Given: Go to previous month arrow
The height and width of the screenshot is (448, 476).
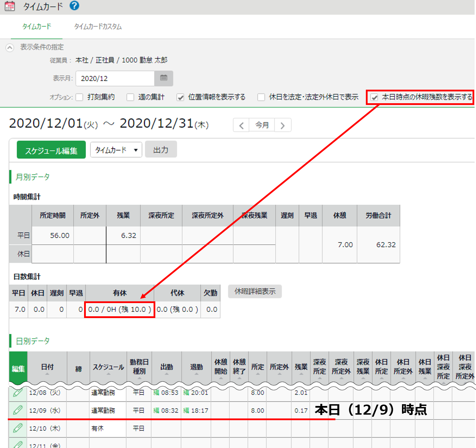Looking at the screenshot, I should tap(241, 125).
